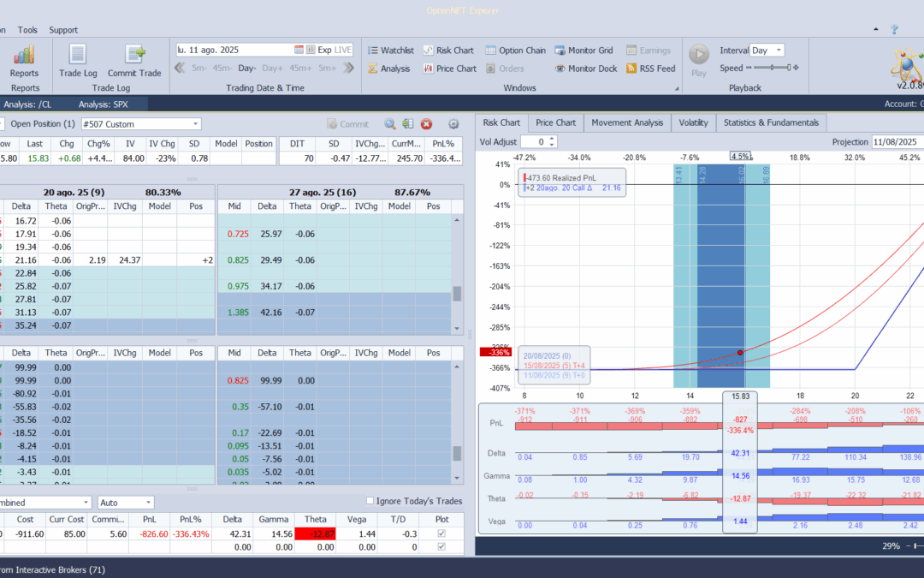This screenshot has width=924, height=578.
Task: Click the Day+ time step button
Action: (x=272, y=69)
